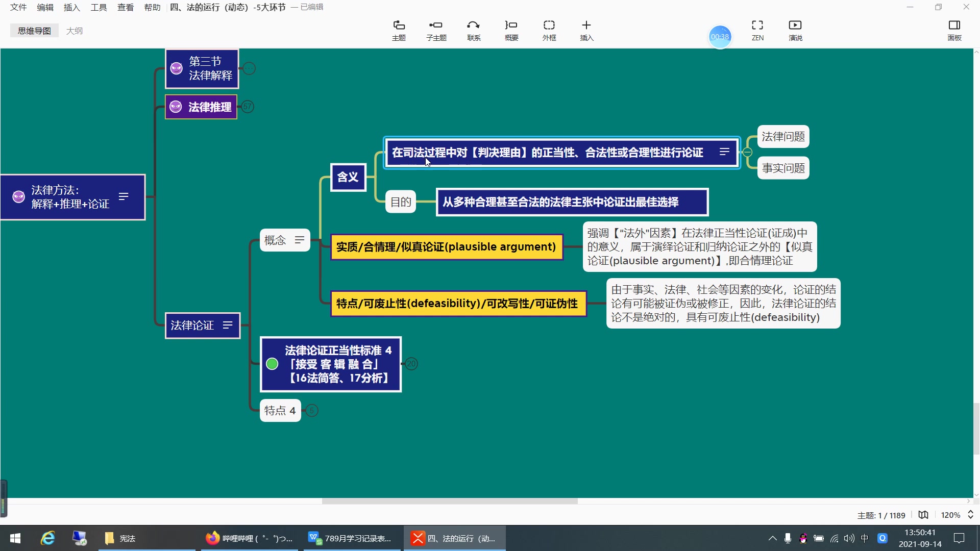
Task: Select the 含义 topic
Action: click(348, 177)
